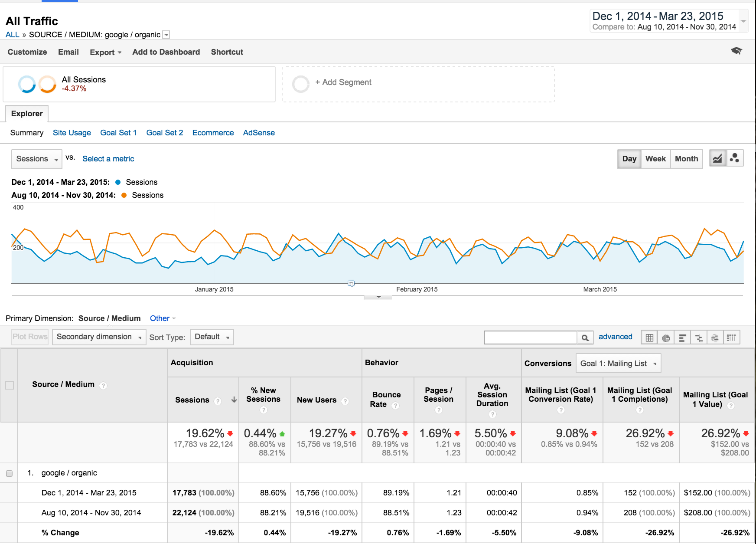Set graph granularity to Day

(x=629, y=159)
